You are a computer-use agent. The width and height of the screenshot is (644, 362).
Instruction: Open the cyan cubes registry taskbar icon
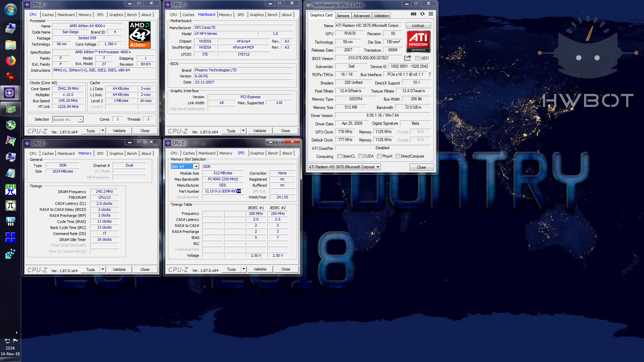(x=10, y=254)
